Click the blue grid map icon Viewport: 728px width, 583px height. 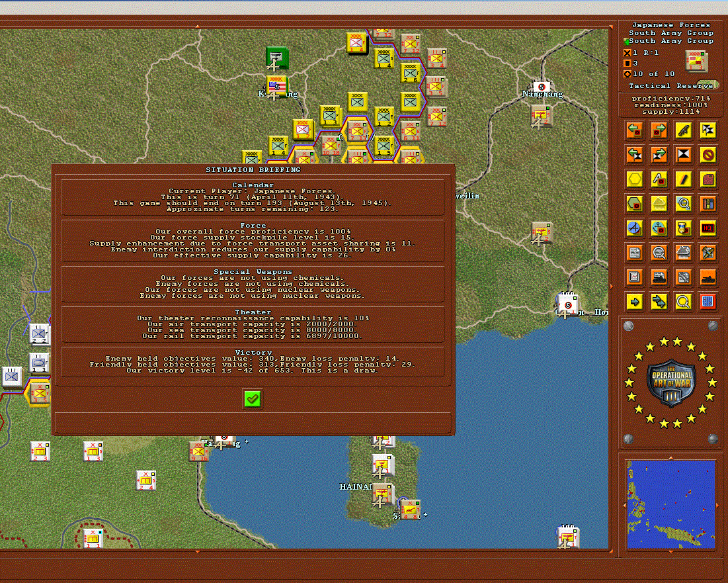[708, 302]
